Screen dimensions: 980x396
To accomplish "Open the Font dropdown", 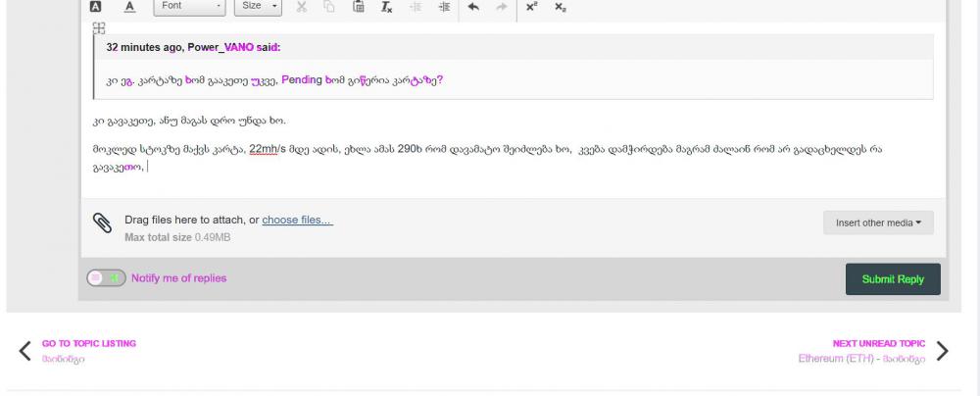I will (190, 7).
